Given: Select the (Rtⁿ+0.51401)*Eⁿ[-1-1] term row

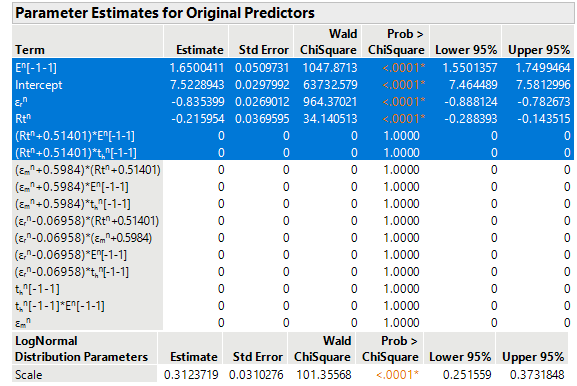Looking at the screenshot, I should tap(293, 136).
